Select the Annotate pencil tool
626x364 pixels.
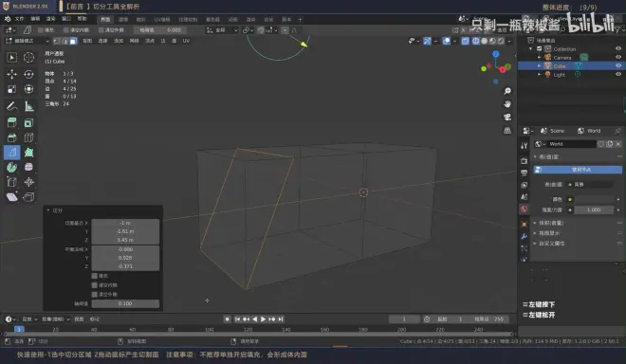tap(11, 106)
